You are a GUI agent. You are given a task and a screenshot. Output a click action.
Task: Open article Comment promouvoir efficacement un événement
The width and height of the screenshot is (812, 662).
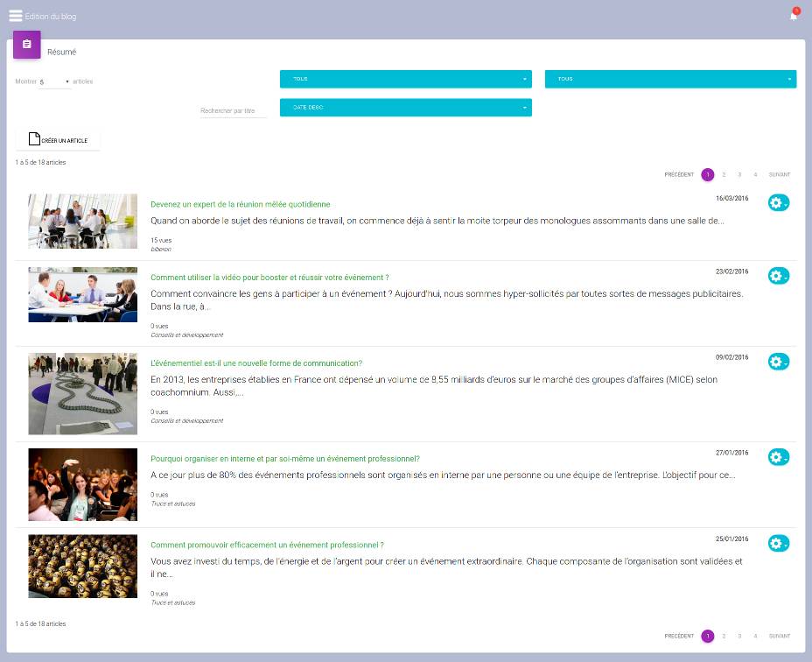point(267,545)
